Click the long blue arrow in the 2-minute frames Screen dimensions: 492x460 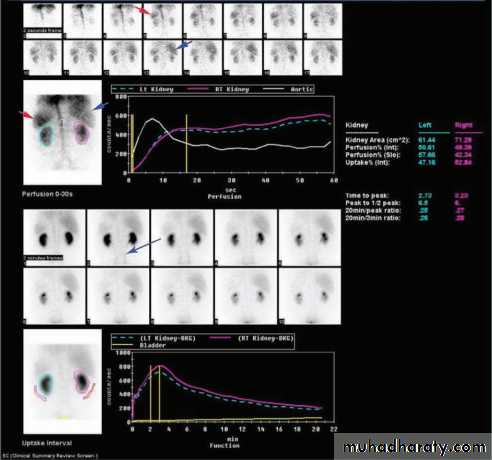pyautogui.click(x=144, y=246)
